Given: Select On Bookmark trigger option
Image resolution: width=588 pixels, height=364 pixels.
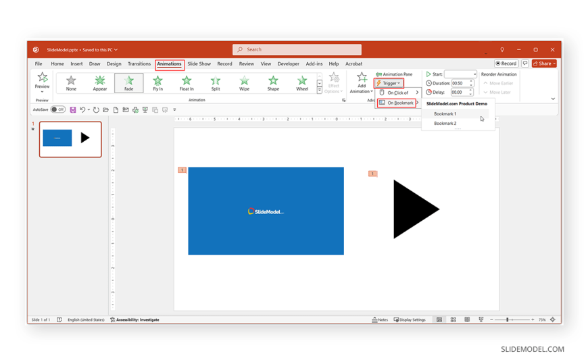Looking at the screenshot, I should [398, 103].
